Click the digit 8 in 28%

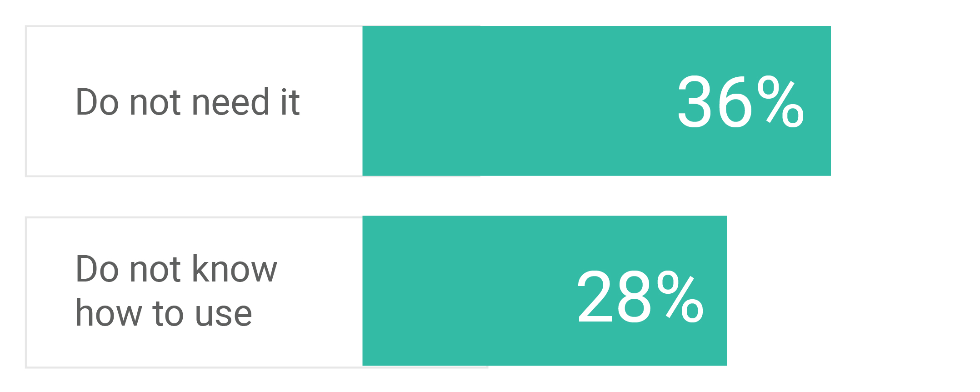tap(635, 297)
